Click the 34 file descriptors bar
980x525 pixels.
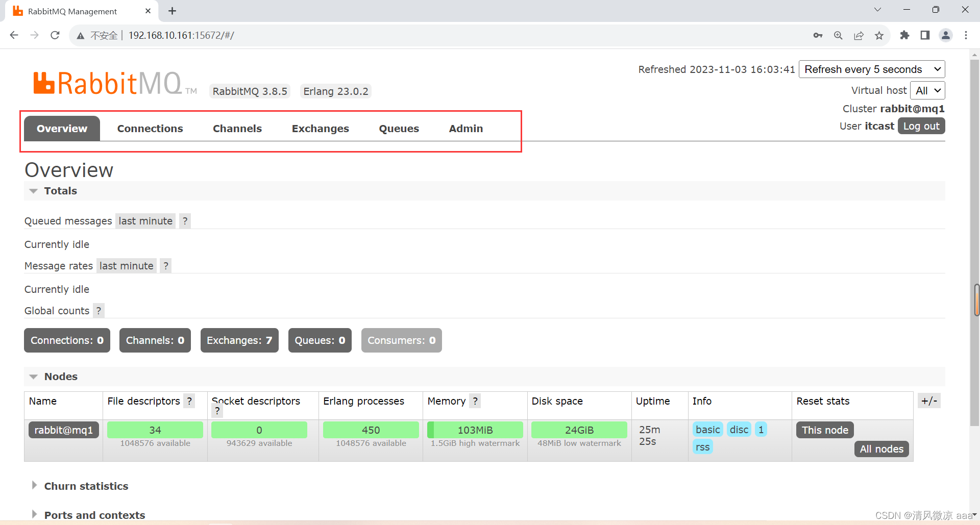click(155, 430)
